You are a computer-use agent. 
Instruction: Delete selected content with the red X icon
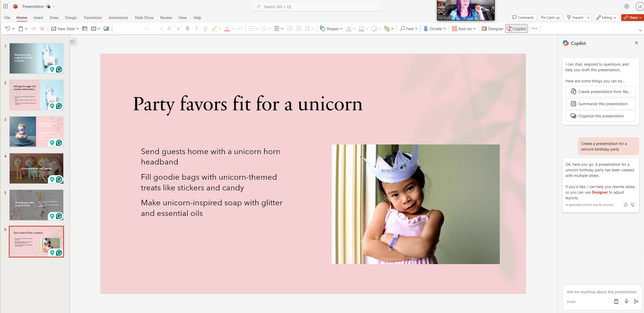[x=42, y=28]
